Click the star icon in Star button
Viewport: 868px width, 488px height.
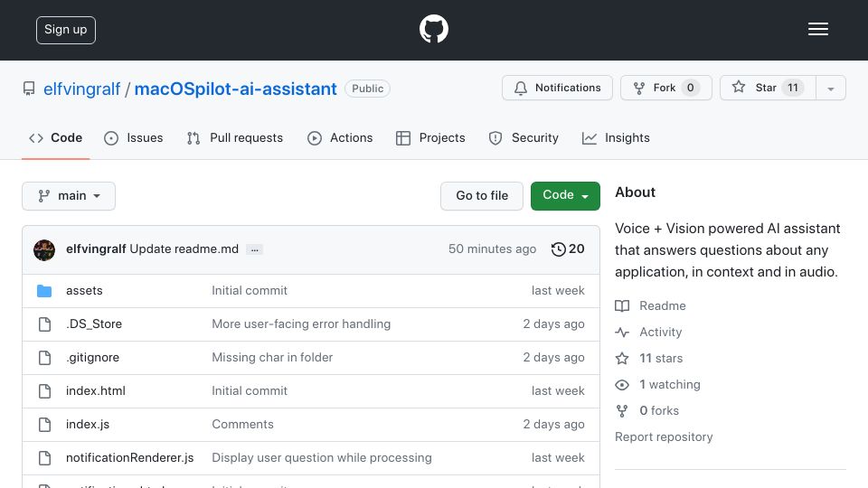[739, 87]
